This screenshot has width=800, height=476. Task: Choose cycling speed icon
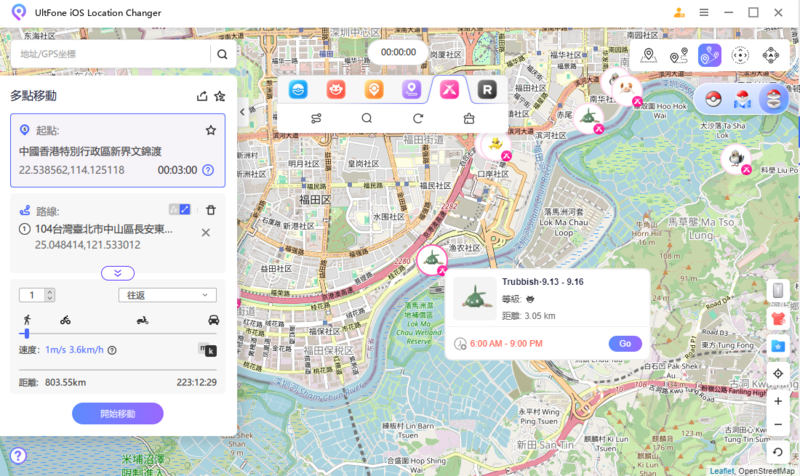[65, 320]
